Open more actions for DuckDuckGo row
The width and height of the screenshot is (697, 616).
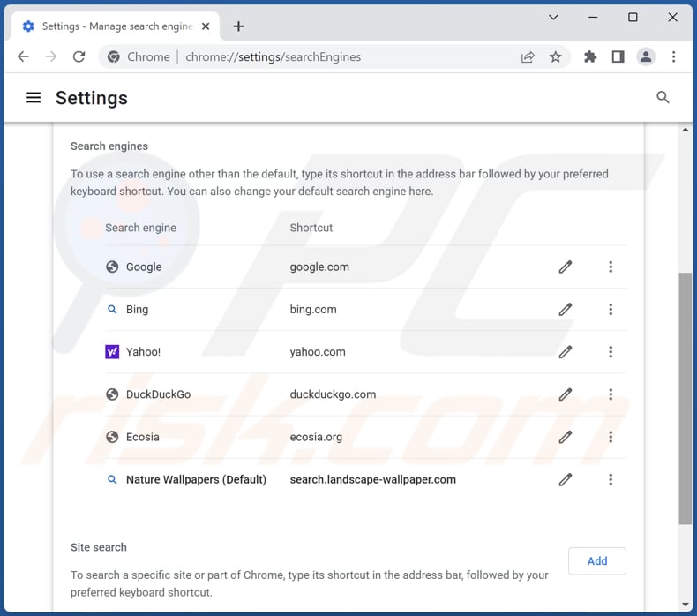tap(611, 394)
